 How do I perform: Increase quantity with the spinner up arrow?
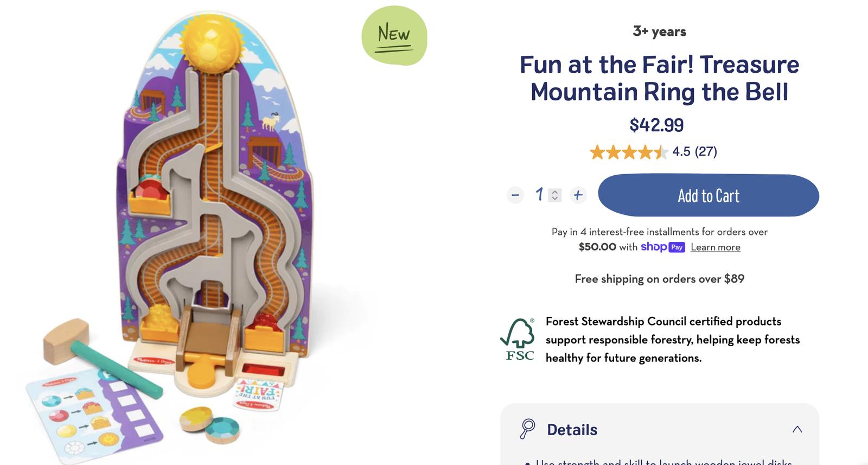pyautogui.click(x=555, y=192)
